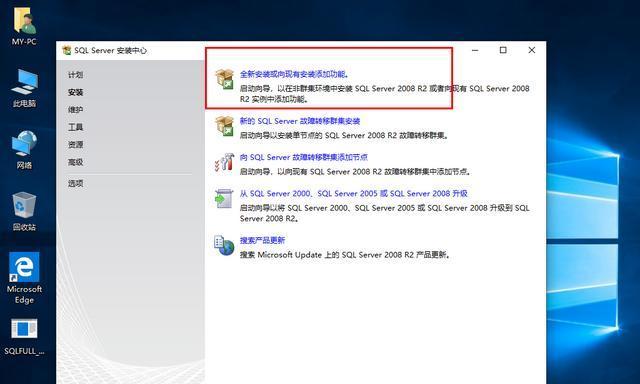Open the SQLFULL_ file on the desktop
The image size is (640, 384).
[24, 336]
